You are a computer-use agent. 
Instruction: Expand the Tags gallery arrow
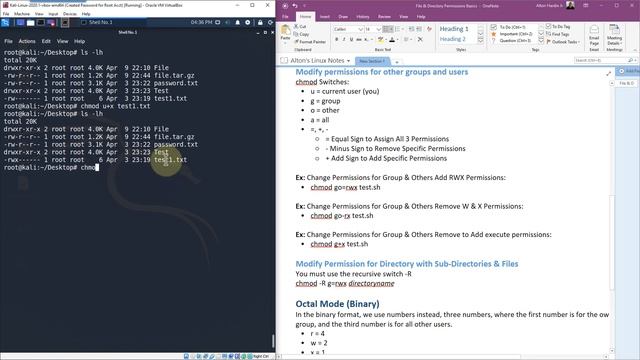[541, 41]
